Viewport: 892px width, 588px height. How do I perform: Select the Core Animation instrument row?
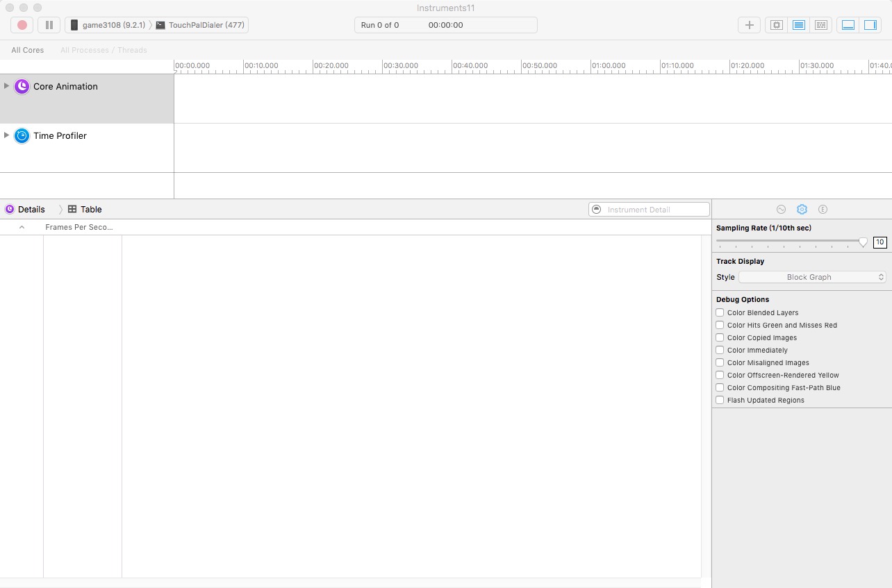point(87,99)
